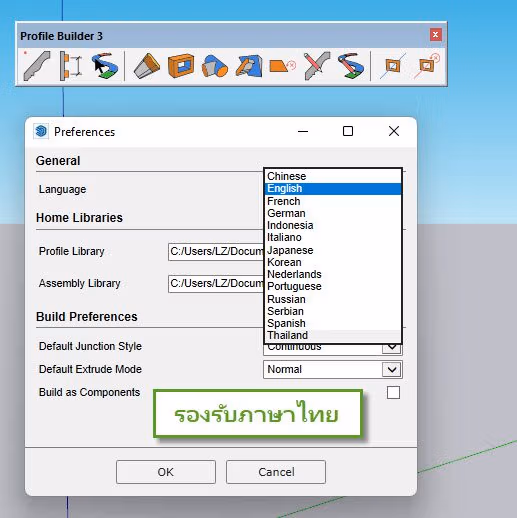Click the Assembly Library path field
Viewport: 517px width, 518px height.
(x=216, y=284)
